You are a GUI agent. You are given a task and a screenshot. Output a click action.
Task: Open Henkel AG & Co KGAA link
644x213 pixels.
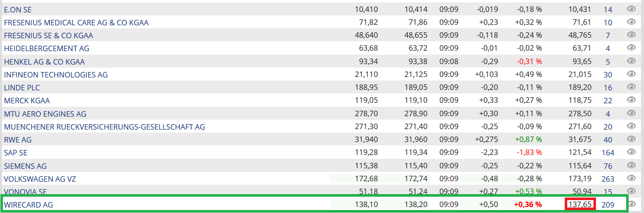[x=45, y=62]
